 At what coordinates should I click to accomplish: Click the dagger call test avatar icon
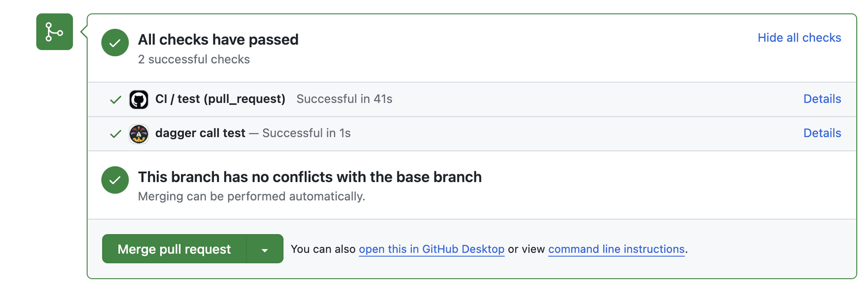point(138,133)
